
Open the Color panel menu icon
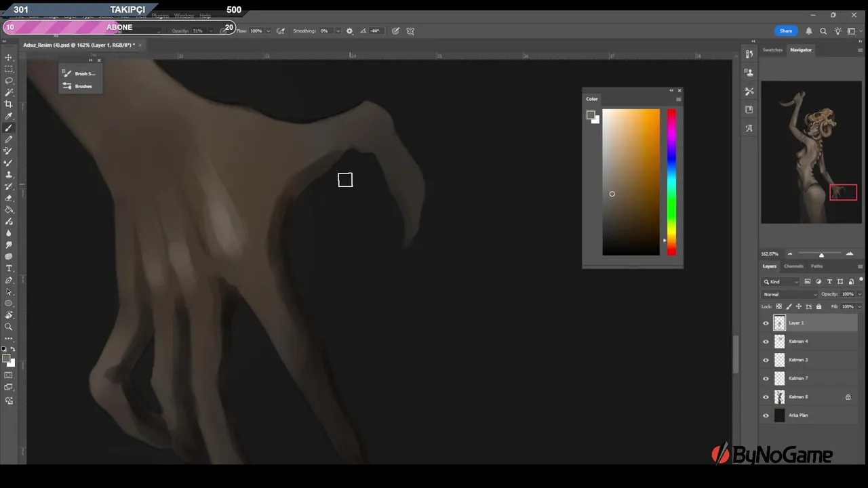(x=678, y=99)
